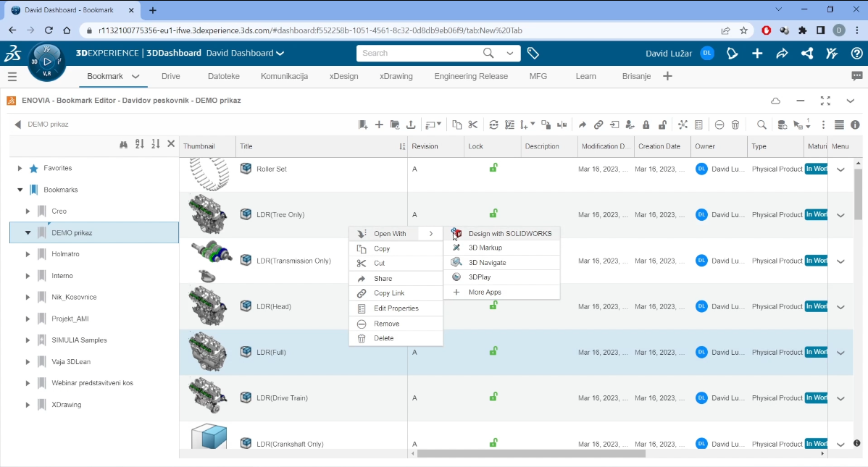Image resolution: width=868 pixels, height=467 pixels.
Task: Click the 3DEXPERIENCE compass logo
Action: click(x=46, y=61)
